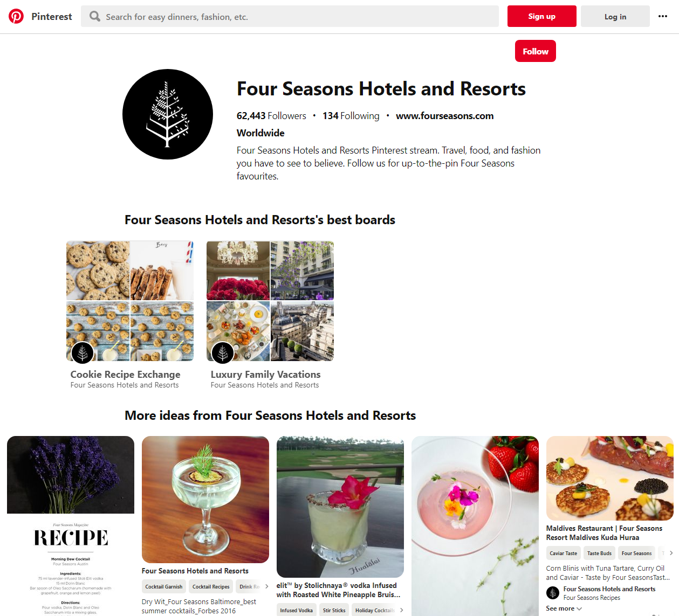The width and height of the screenshot is (679, 616).
Task: Open the Log in button
Action: coord(615,16)
